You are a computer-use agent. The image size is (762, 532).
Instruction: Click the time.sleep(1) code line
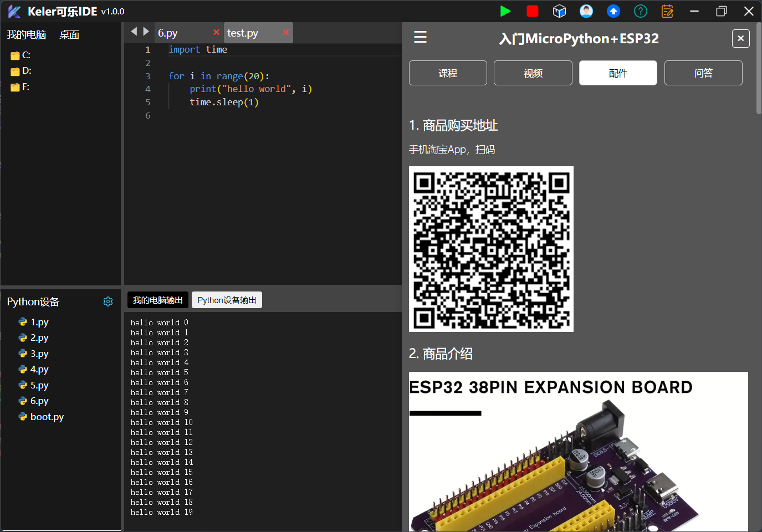224,102
